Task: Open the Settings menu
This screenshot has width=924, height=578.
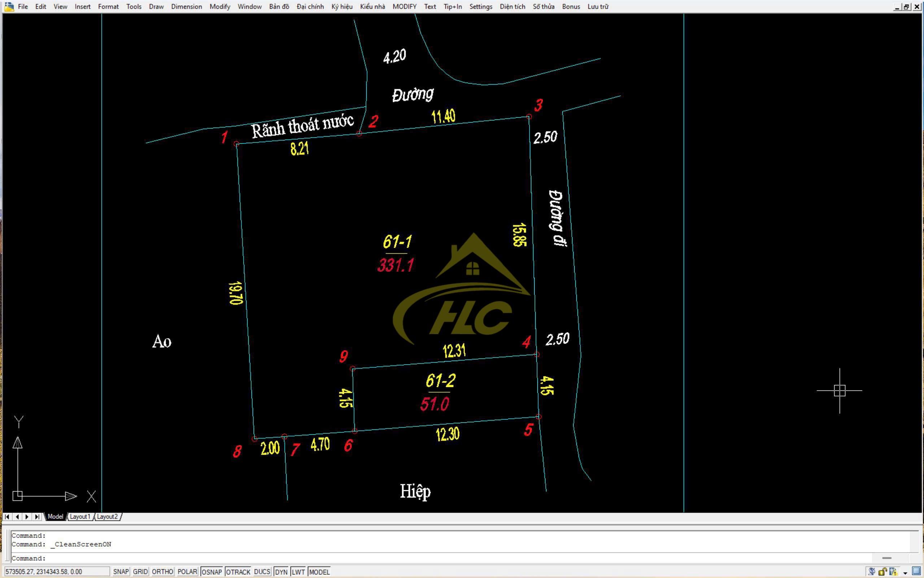Action: coord(481,7)
